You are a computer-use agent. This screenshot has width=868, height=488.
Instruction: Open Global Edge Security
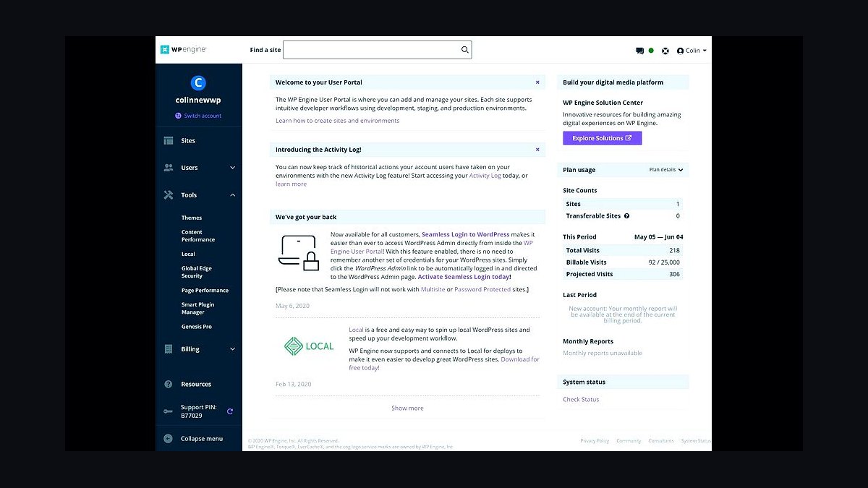click(197, 272)
